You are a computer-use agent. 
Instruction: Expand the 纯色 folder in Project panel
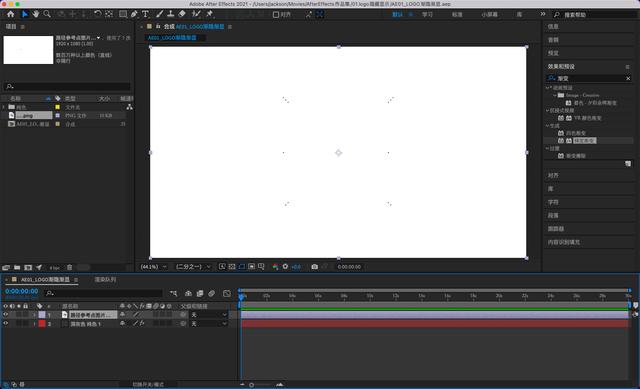pos(4,107)
